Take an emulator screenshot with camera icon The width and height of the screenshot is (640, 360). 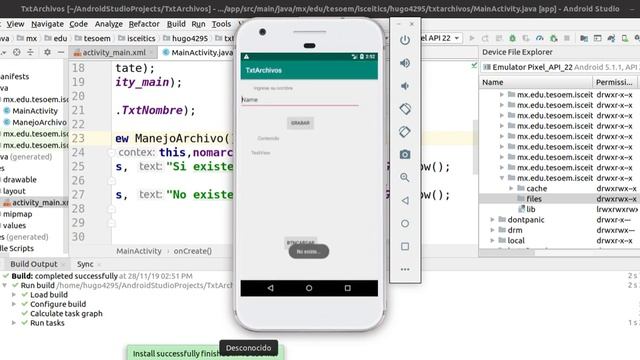point(405,154)
